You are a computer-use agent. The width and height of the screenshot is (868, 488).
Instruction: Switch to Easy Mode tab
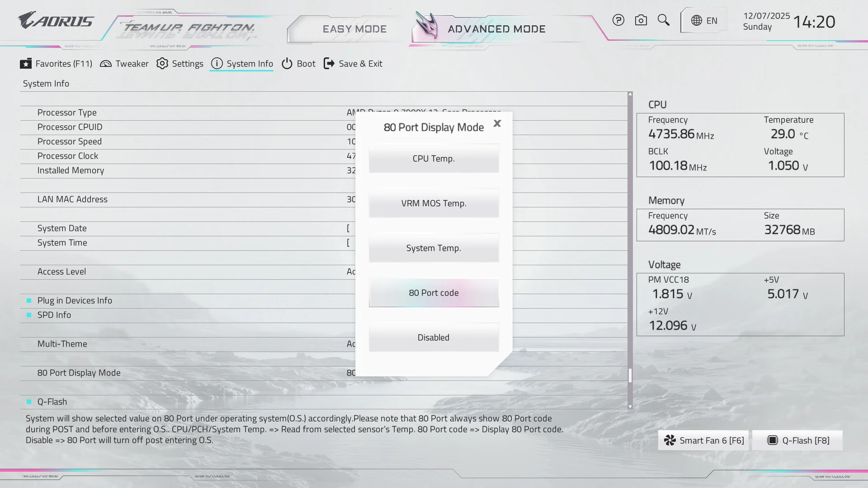(x=354, y=29)
